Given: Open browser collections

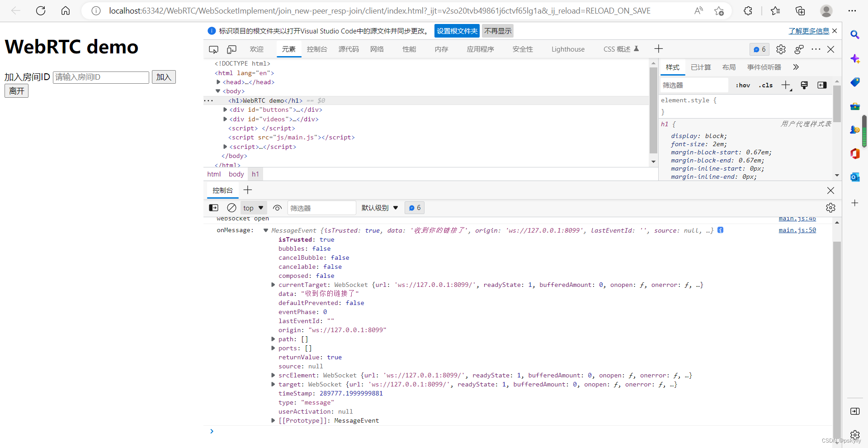Looking at the screenshot, I should 800,11.
